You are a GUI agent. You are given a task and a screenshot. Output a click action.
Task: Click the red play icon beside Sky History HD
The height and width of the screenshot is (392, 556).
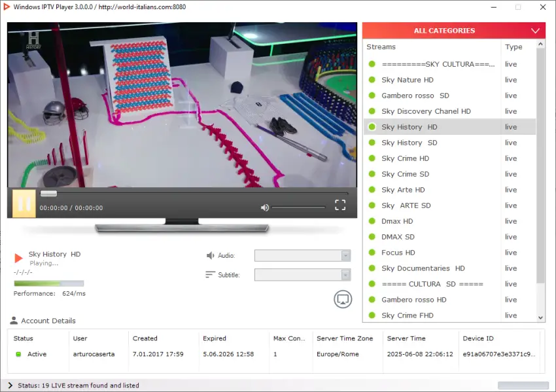pos(18,258)
